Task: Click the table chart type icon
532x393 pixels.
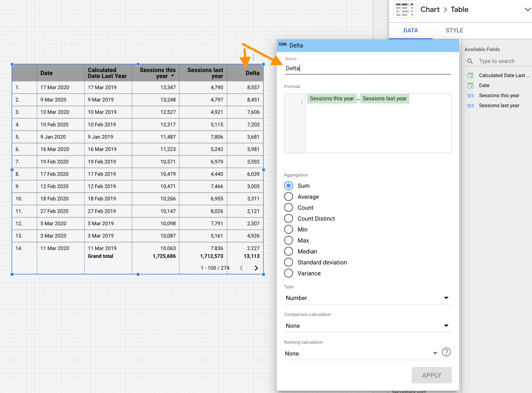Action: pos(404,10)
